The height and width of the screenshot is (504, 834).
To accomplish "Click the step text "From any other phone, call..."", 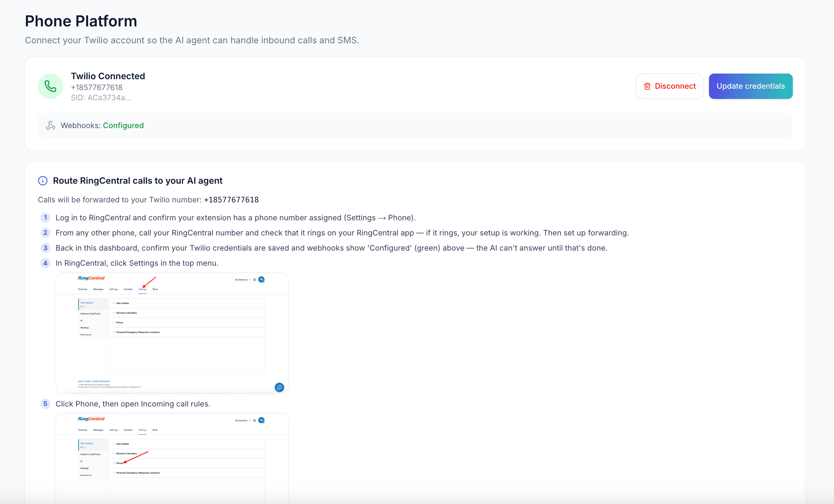I will click(342, 233).
